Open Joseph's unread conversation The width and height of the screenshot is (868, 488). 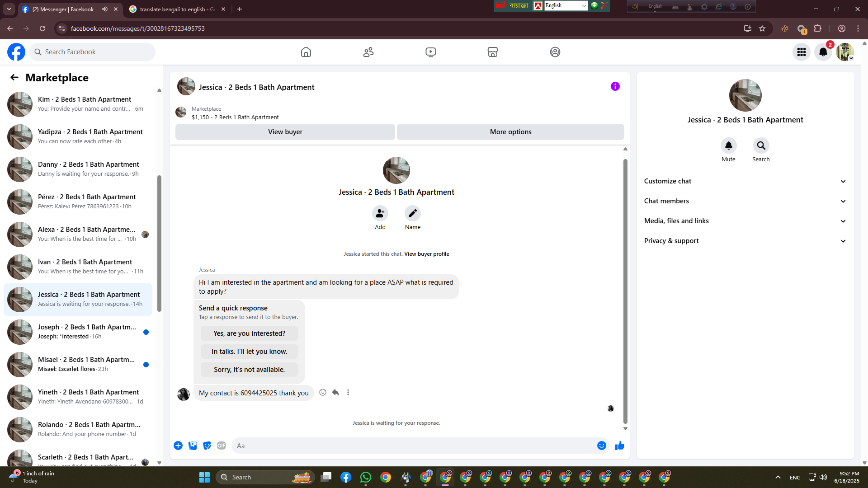click(78, 332)
